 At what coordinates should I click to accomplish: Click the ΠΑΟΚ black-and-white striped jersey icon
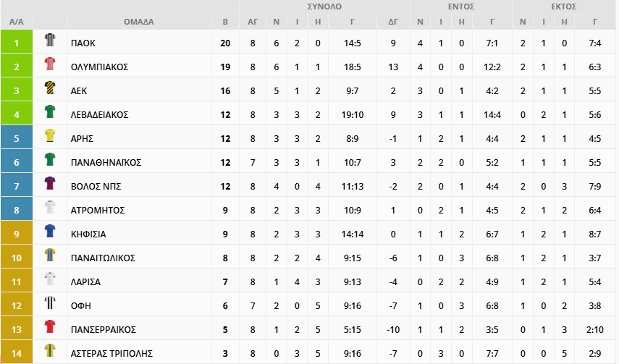(x=50, y=40)
